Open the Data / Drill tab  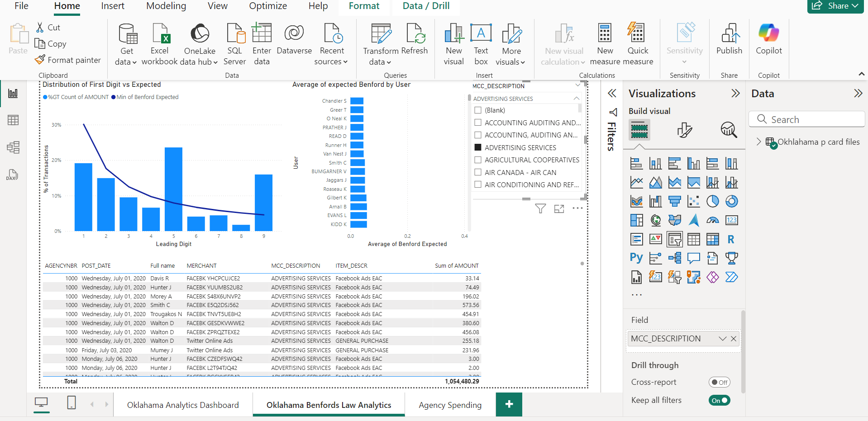click(426, 6)
